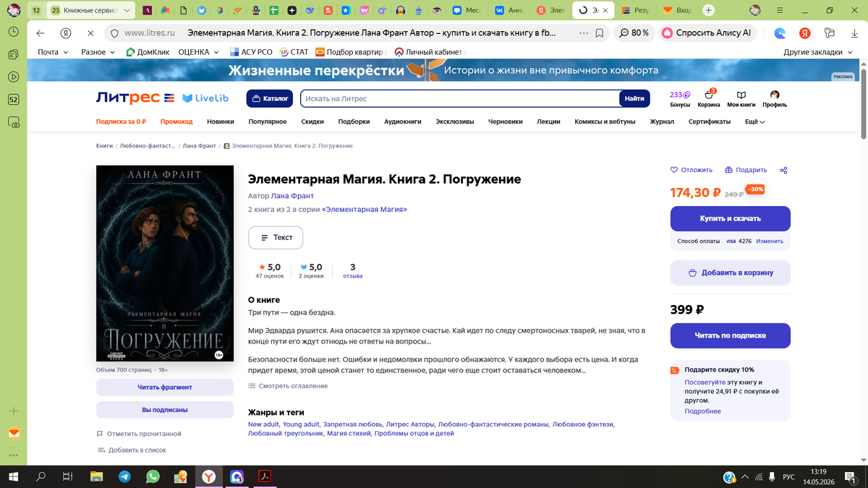Open Бонусы icon showing 233

coord(680,99)
